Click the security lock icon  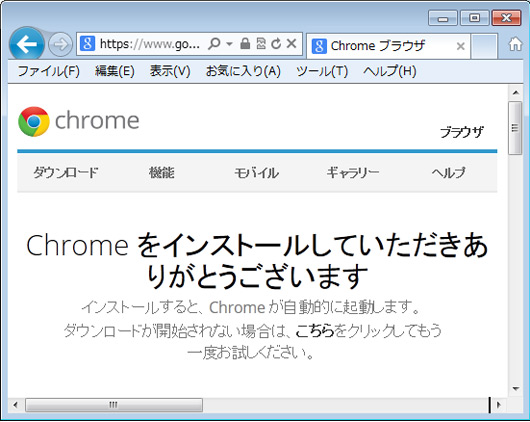pos(245,43)
